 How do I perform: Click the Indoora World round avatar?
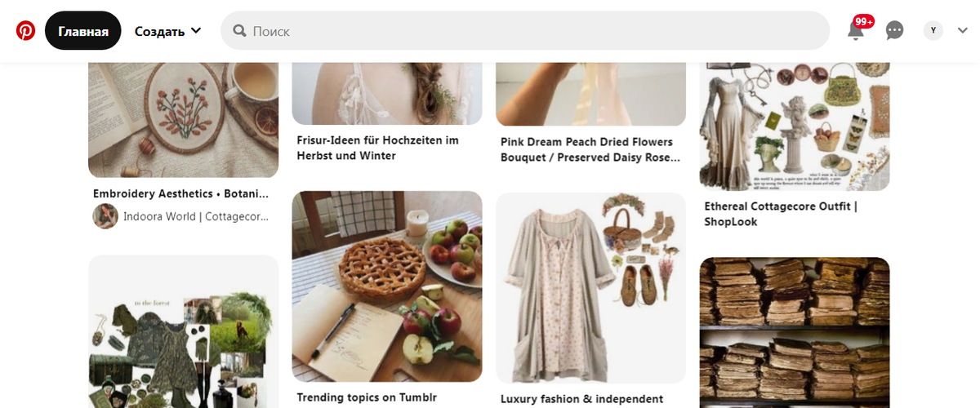click(x=105, y=216)
